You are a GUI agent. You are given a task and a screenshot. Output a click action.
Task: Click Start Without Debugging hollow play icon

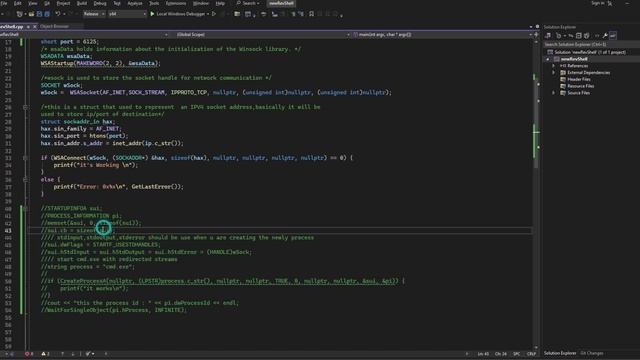(x=214, y=14)
